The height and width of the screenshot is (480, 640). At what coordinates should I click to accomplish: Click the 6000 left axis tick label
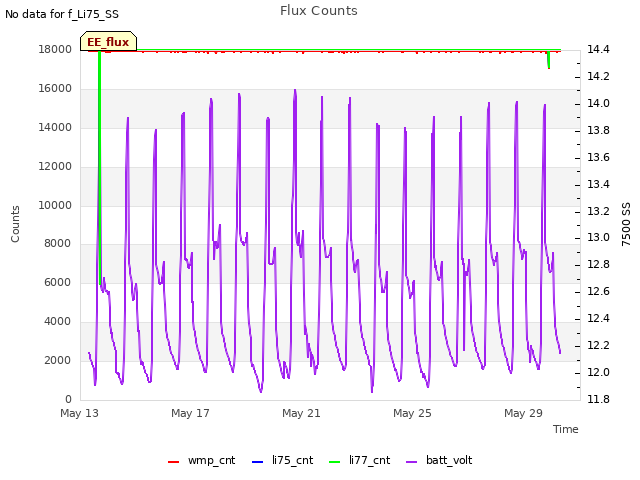coord(58,282)
